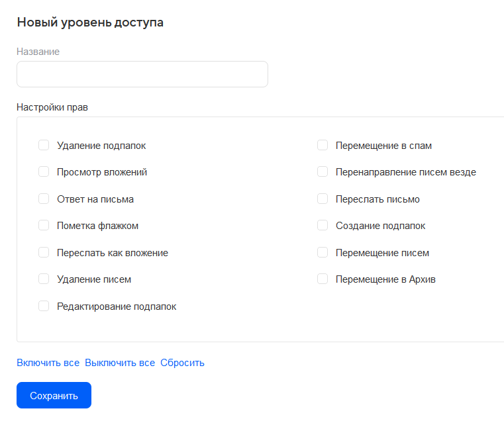Click the Удаление писем label text
504x425 pixels.
tap(94, 279)
